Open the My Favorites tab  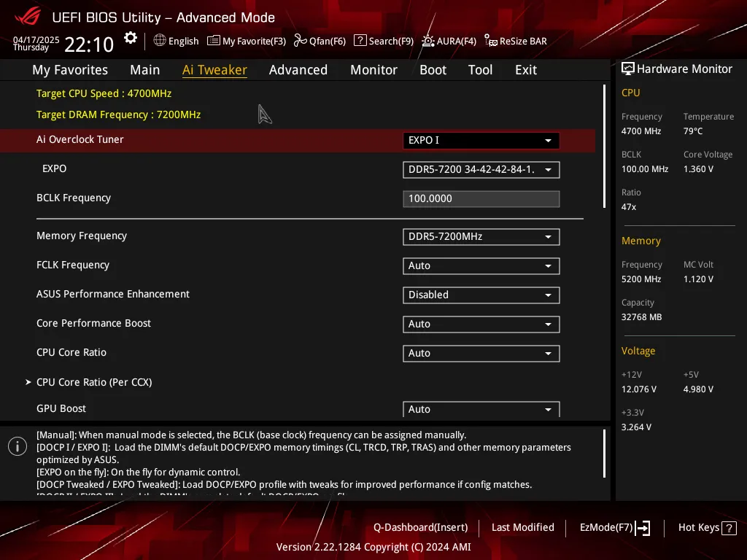70,69
